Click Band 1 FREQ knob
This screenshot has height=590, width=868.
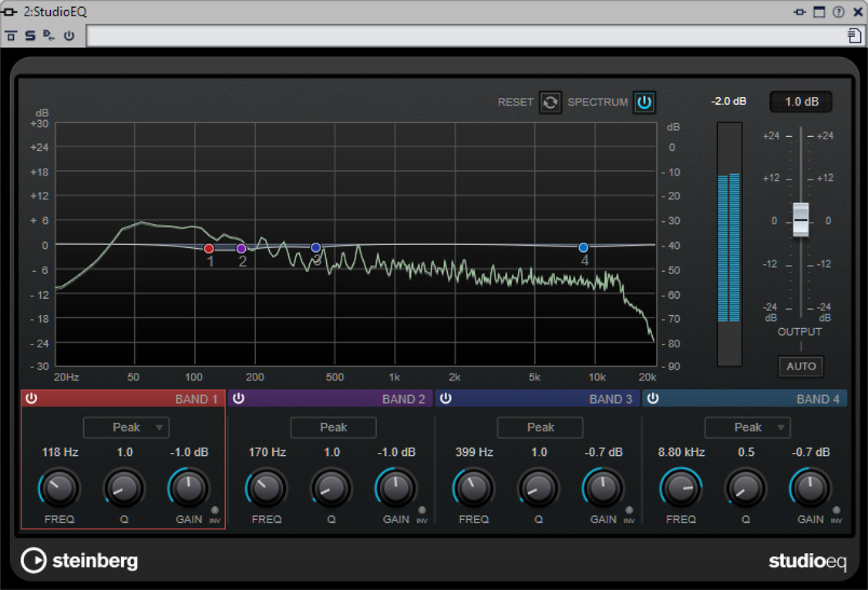[x=59, y=488]
